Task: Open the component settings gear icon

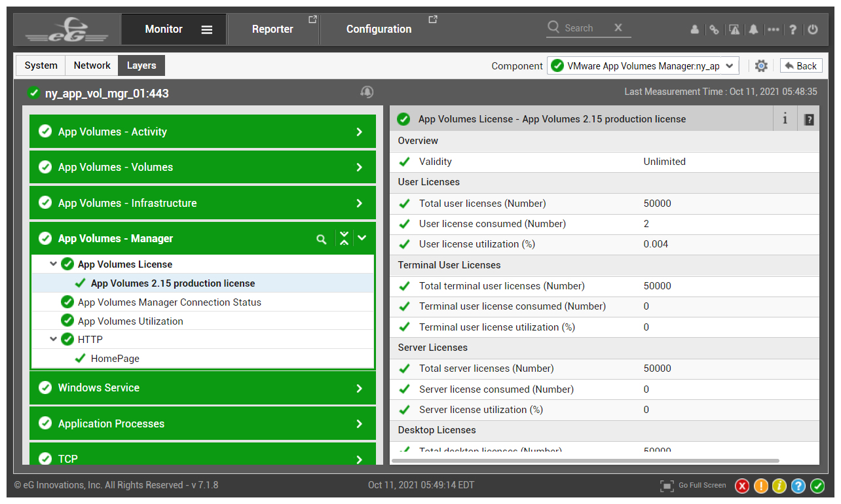Action: point(761,66)
